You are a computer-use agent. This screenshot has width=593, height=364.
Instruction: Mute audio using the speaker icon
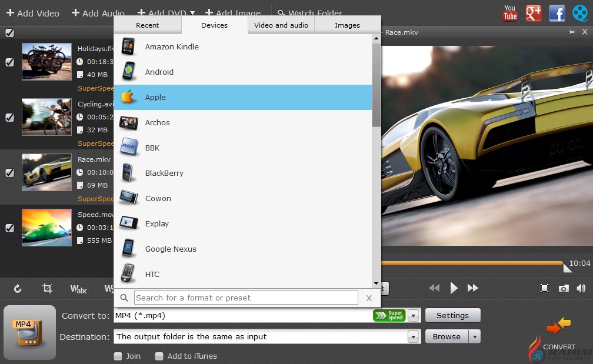pos(581,288)
